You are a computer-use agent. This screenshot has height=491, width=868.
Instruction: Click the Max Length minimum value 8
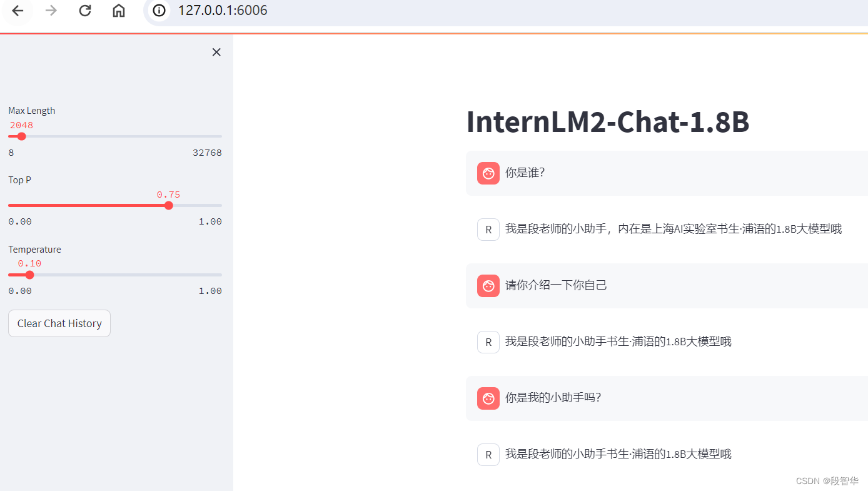(x=11, y=153)
